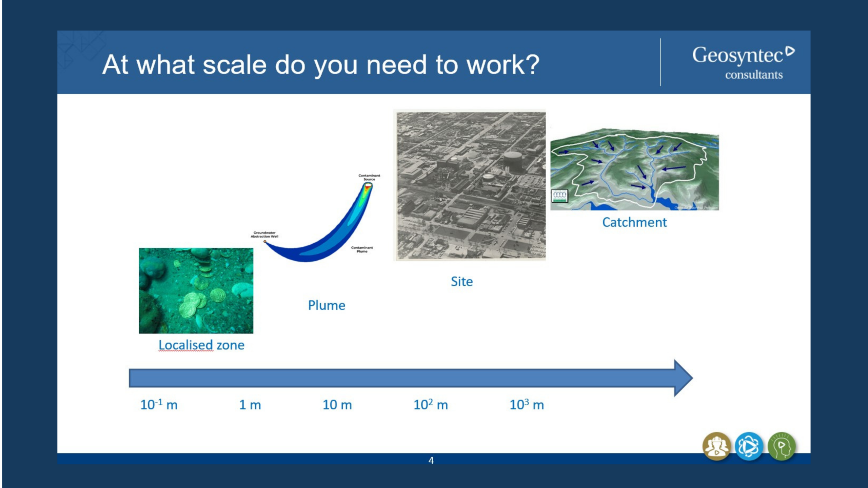Click the '103 m' scale label
Viewport: 868px width, 488px height.
tap(527, 404)
